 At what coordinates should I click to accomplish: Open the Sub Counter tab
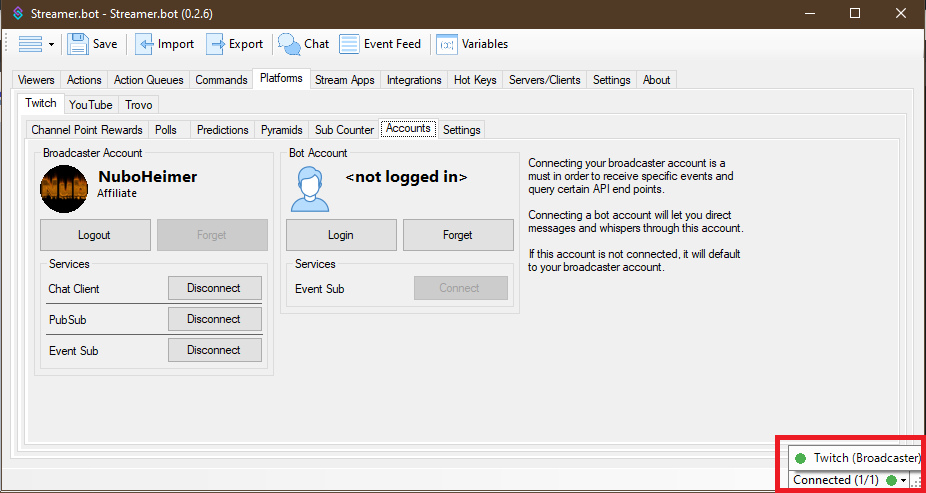[x=344, y=130]
